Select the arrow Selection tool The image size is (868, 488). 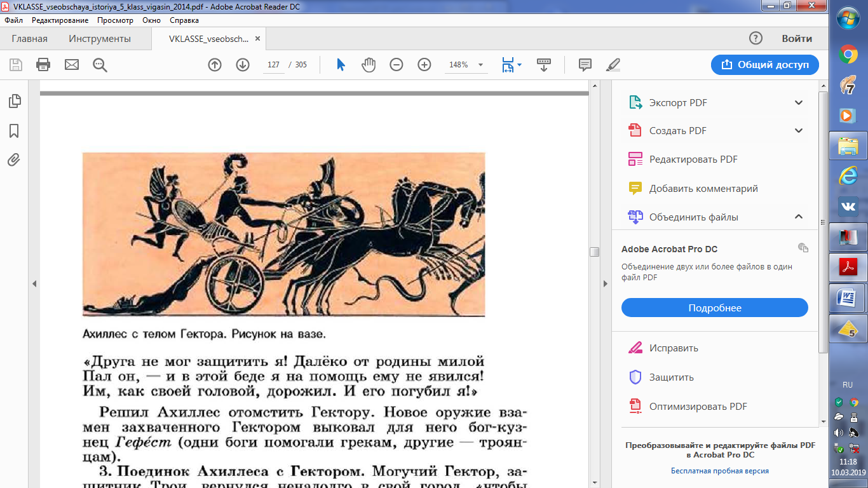point(341,64)
